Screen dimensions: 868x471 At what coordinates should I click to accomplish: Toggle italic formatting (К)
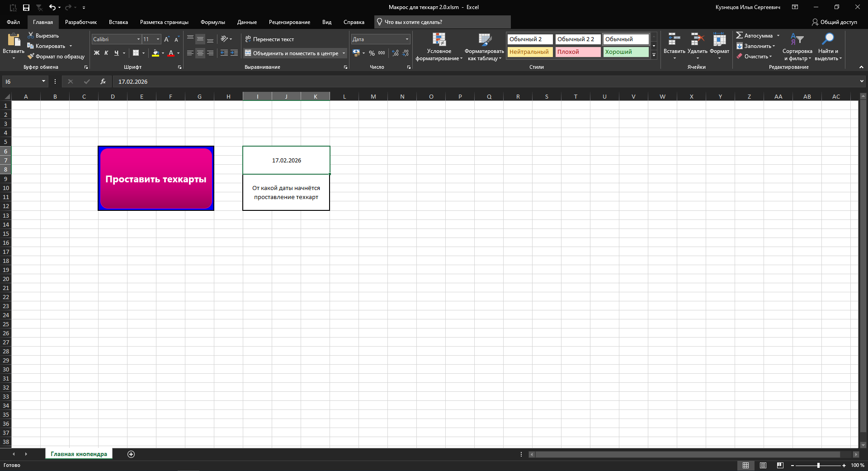point(106,53)
